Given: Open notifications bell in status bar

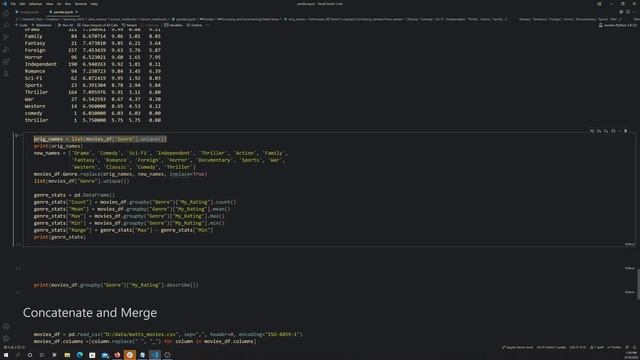Looking at the screenshot, I should click(x=634, y=347).
